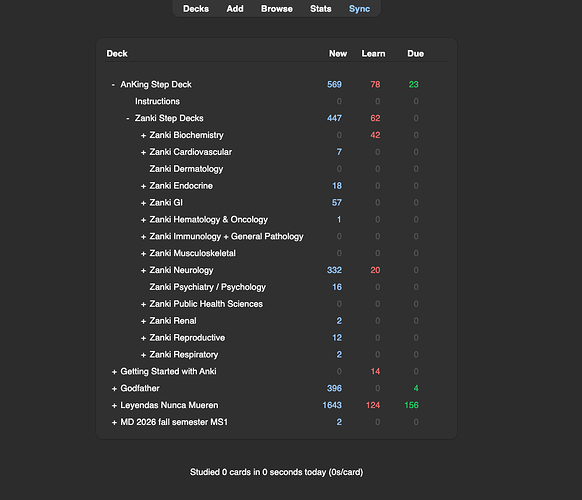The height and width of the screenshot is (500, 582).
Task: Open the Zanki Neurology deck
Action: 182,270
